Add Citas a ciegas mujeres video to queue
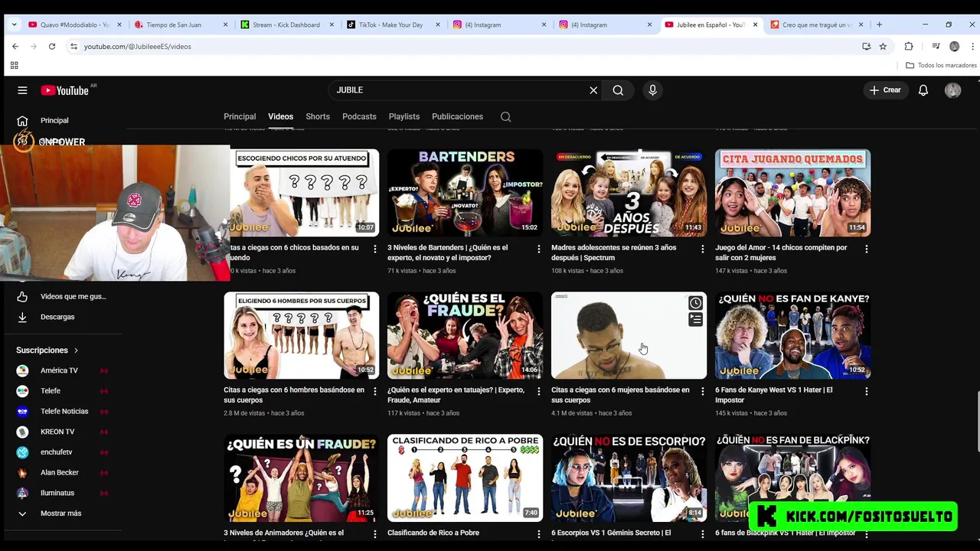The image size is (980, 551). pos(695,320)
